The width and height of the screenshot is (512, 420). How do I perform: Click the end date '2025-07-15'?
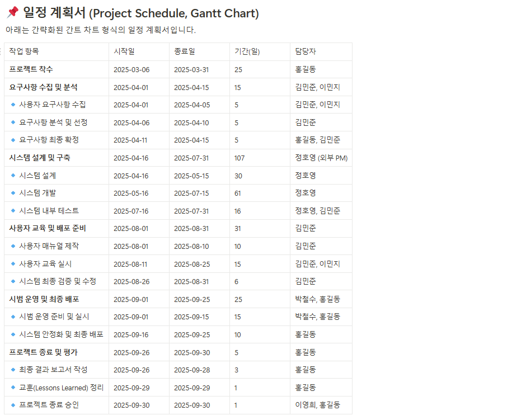coord(191,193)
